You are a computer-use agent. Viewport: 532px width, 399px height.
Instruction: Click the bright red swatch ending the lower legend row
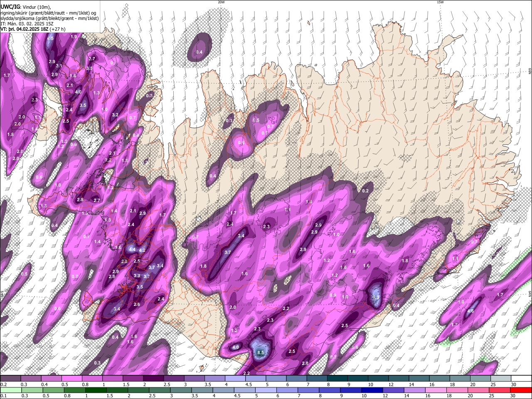tap(521, 390)
